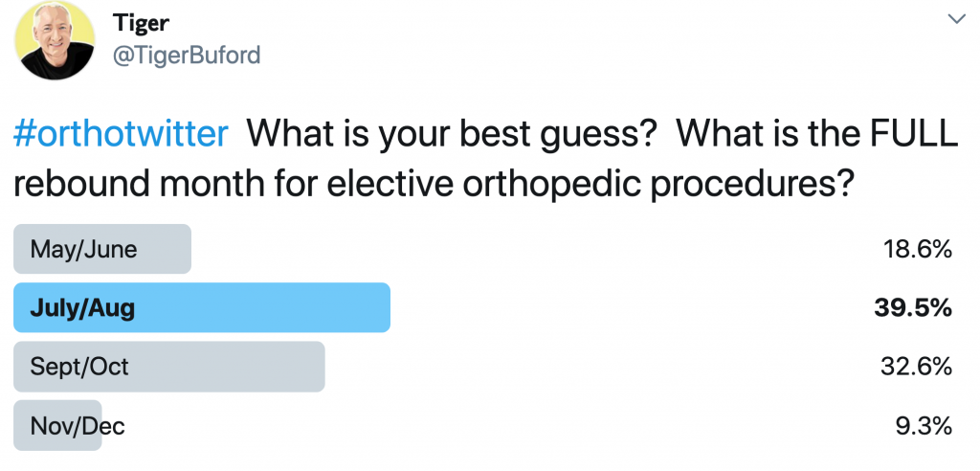The width and height of the screenshot is (980, 471).
Task: Open the tweet options chevron menu
Action: coord(956,19)
